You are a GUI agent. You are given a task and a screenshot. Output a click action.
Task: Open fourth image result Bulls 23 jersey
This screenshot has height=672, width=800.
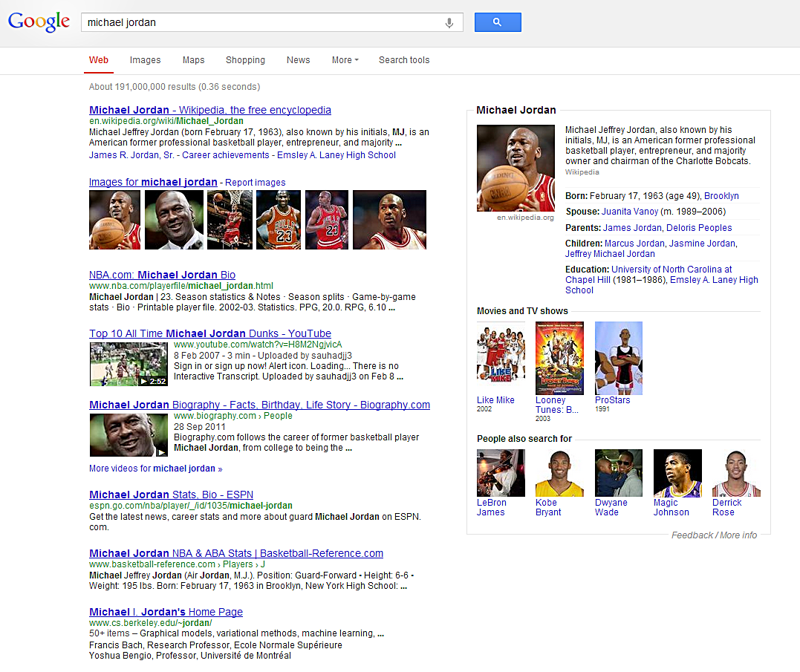coord(279,220)
